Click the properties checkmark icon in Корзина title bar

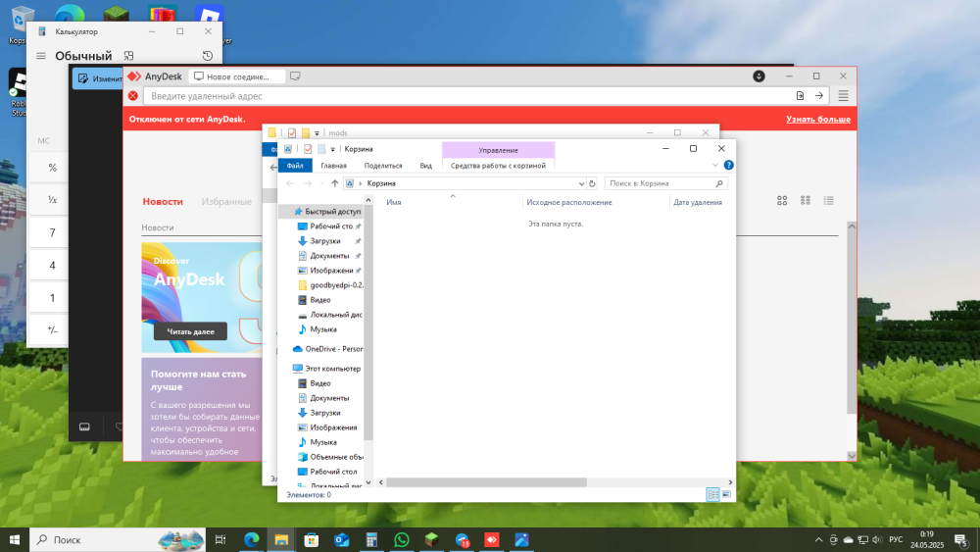[308, 149]
